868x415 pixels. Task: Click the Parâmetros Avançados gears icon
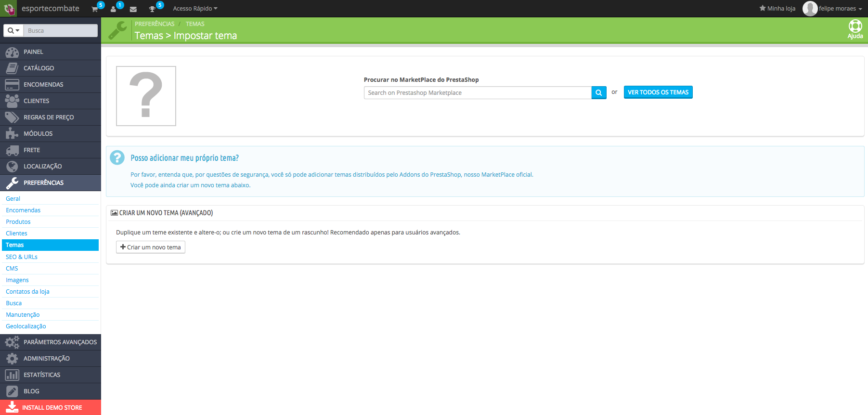[x=12, y=342]
